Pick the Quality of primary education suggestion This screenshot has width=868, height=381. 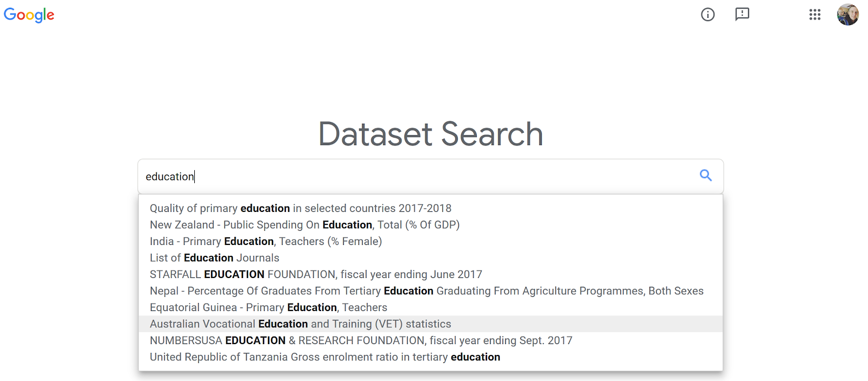[x=300, y=208]
